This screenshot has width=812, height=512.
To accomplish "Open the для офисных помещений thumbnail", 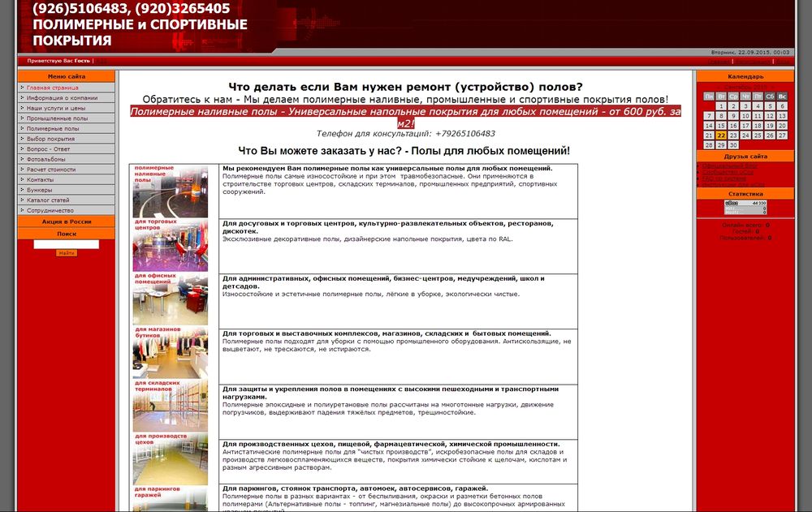I will click(170, 299).
